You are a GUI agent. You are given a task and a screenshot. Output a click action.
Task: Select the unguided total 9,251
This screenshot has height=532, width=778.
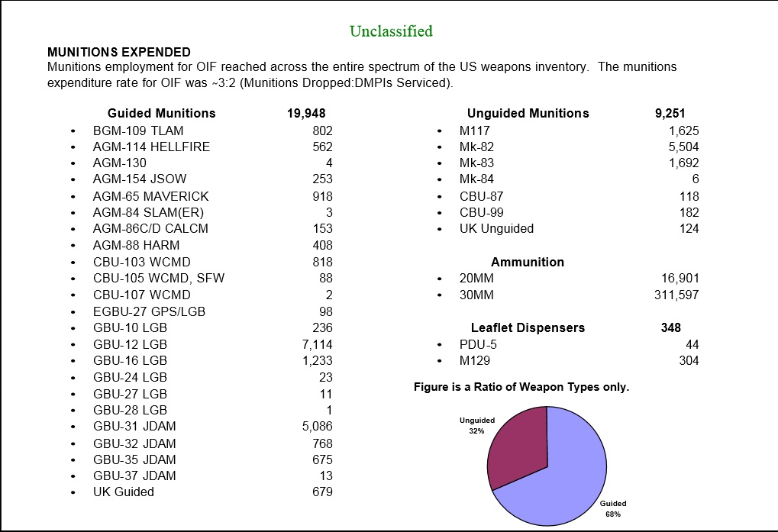point(670,113)
